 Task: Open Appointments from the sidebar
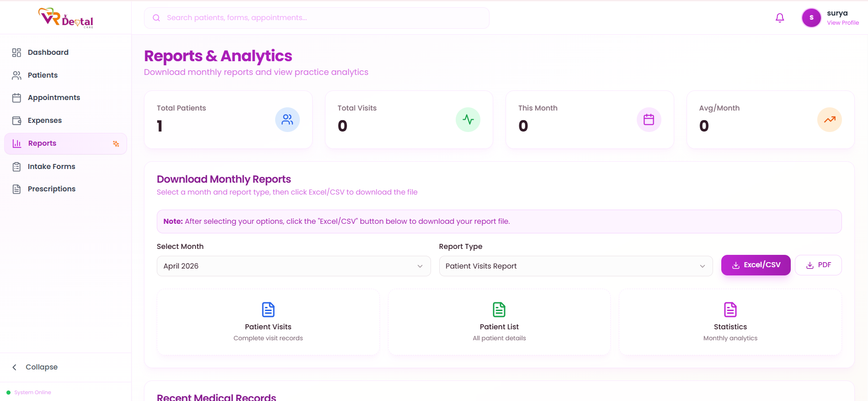53,98
